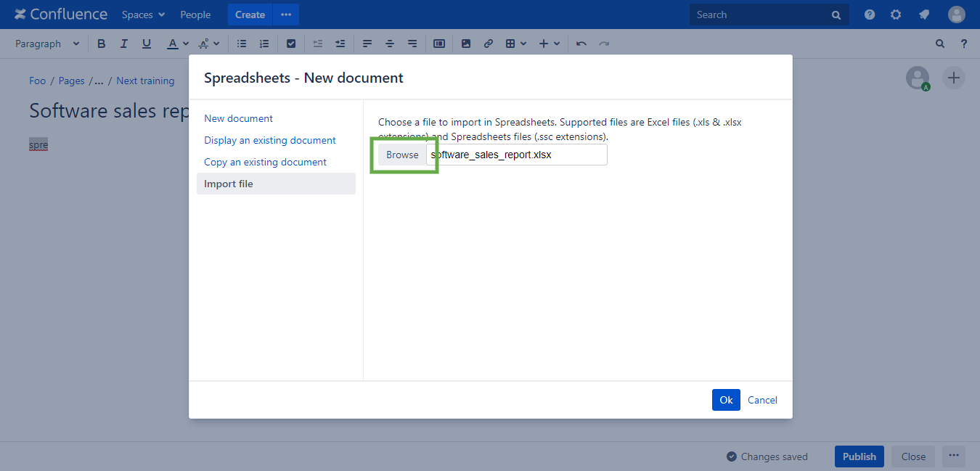This screenshot has height=471, width=980.
Task: Open the settings gear menu
Action: pyautogui.click(x=896, y=15)
